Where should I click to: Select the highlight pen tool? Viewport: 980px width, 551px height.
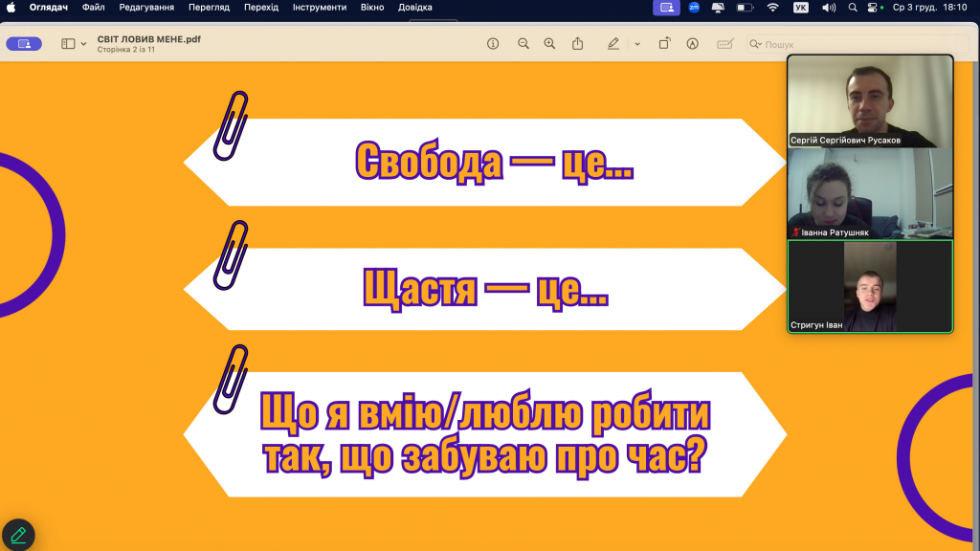coord(613,44)
